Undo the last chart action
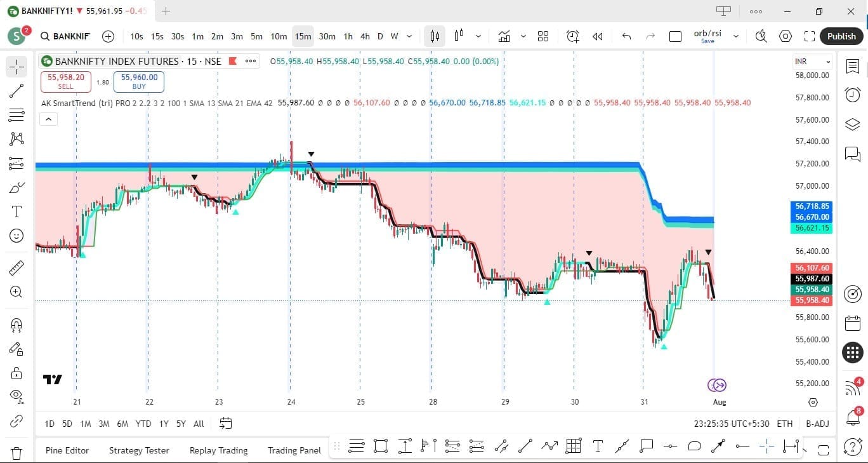The width and height of the screenshot is (868, 463). coord(627,36)
